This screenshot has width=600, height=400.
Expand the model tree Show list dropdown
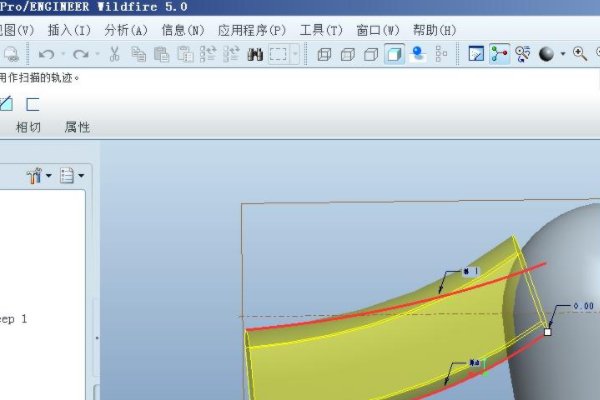tap(72, 176)
